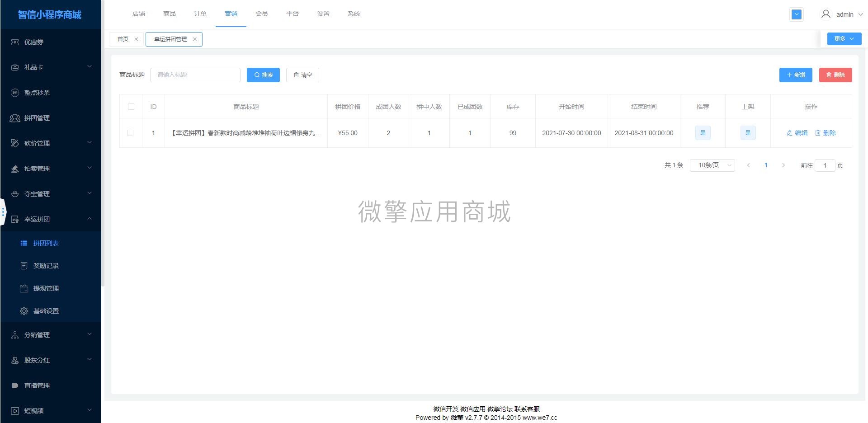Click the red 删除 batch delete button
Viewport: 868px width, 423px height.
click(835, 75)
